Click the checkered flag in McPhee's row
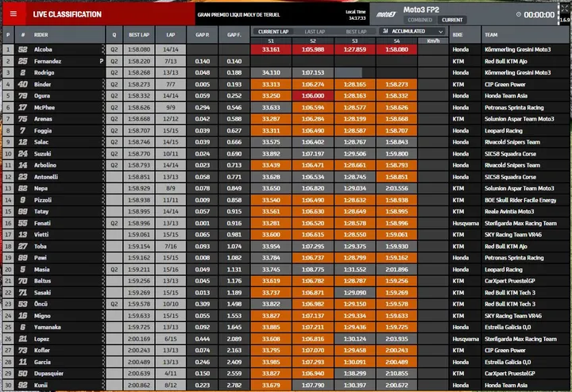The width and height of the screenshot is (572, 392). point(103,107)
